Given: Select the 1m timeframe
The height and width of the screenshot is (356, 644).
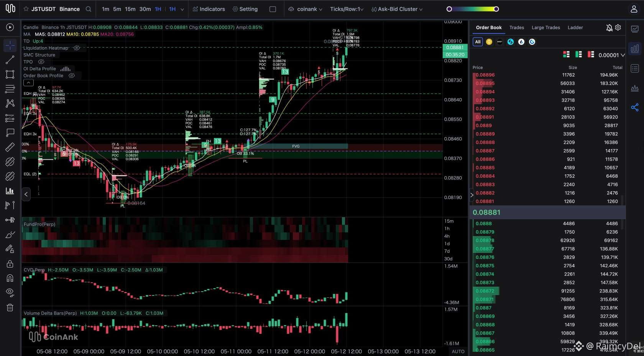Looking at the screenshot, I should click(x=105, y=9).
